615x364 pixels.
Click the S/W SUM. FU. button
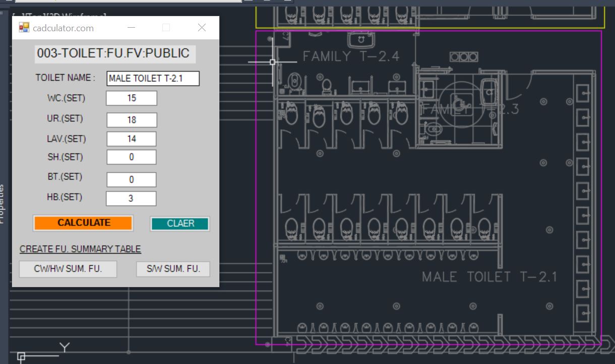pos(173,269)
